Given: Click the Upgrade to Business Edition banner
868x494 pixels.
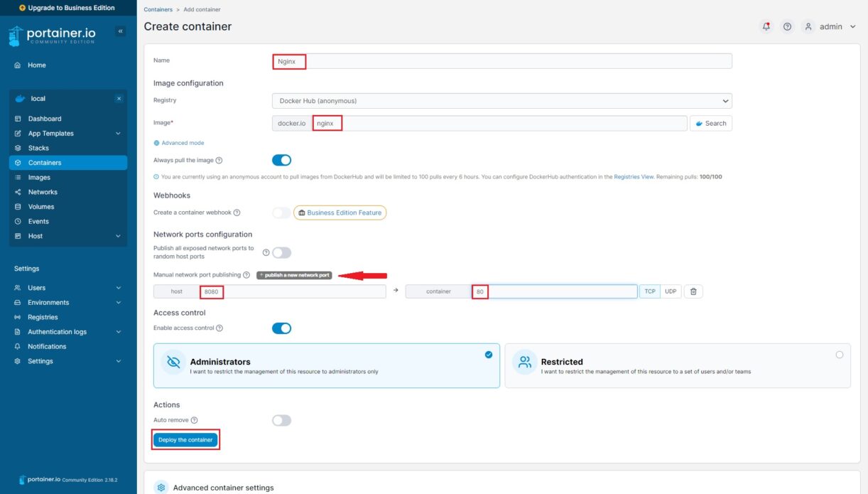Looking at the screenshot, I should [68, 8].
